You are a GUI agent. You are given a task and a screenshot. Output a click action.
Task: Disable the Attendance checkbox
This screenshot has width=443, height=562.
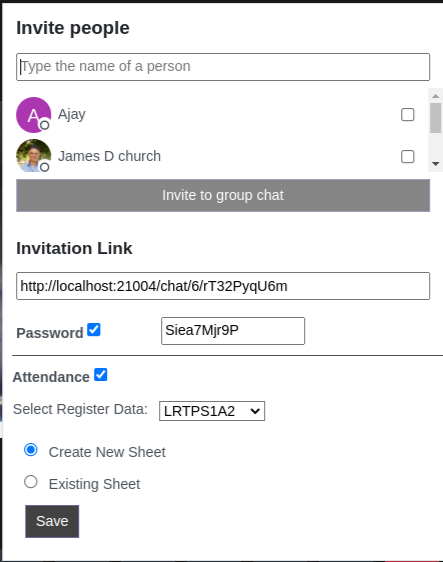(101, 375)
